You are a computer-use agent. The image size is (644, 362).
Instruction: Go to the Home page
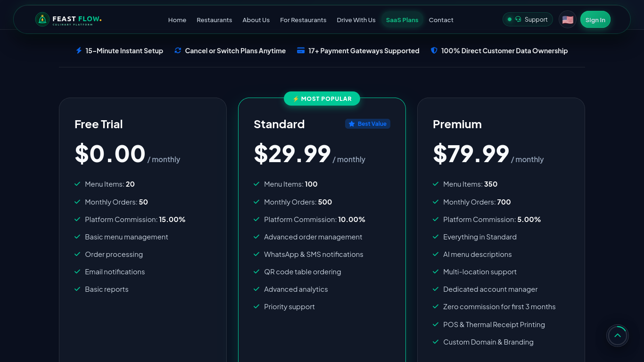pos(177,20)
